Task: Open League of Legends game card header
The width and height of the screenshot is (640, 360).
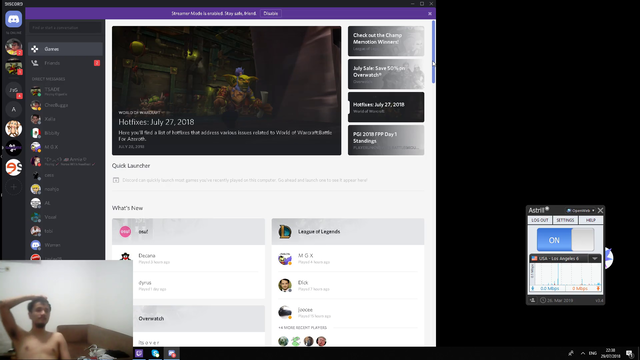Action: 348,231
